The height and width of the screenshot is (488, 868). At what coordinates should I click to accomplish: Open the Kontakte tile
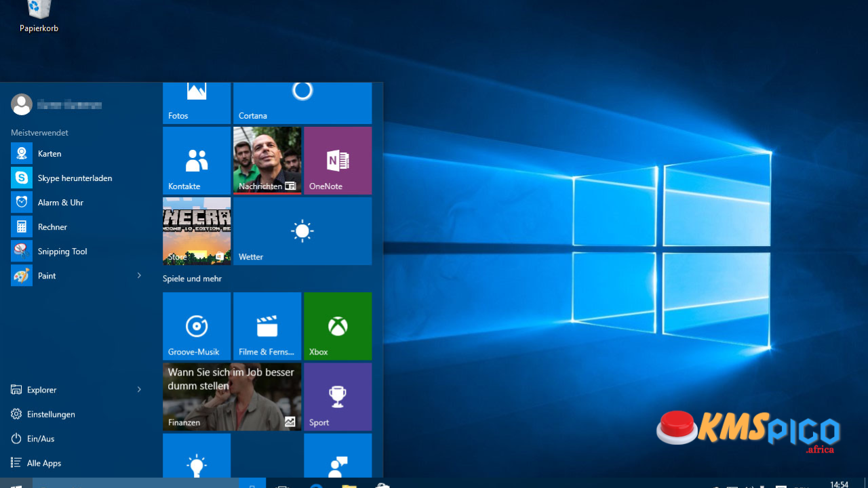coord(197,161)
